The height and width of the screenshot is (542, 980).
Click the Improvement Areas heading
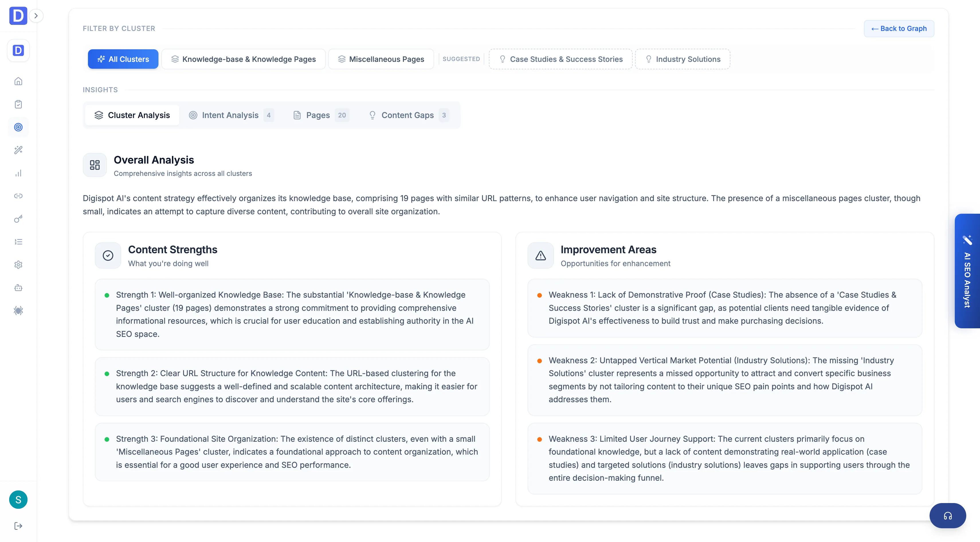click(x=608, y=250)
